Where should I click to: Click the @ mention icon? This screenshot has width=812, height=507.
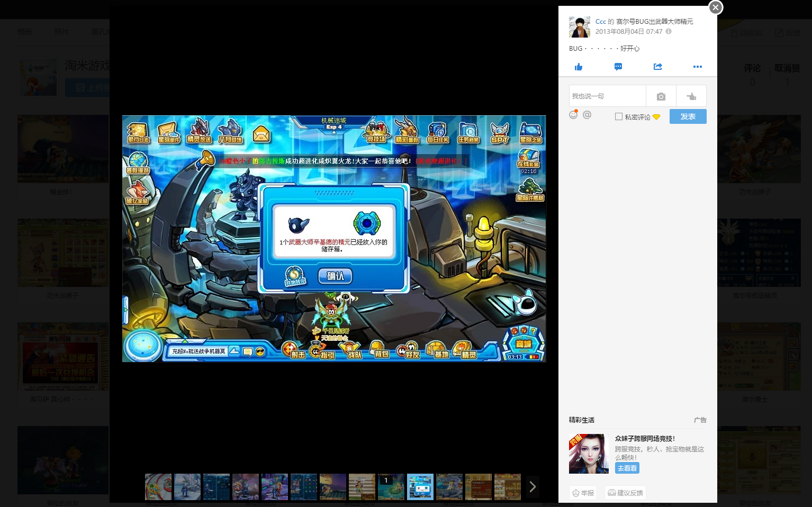[587, 114]
